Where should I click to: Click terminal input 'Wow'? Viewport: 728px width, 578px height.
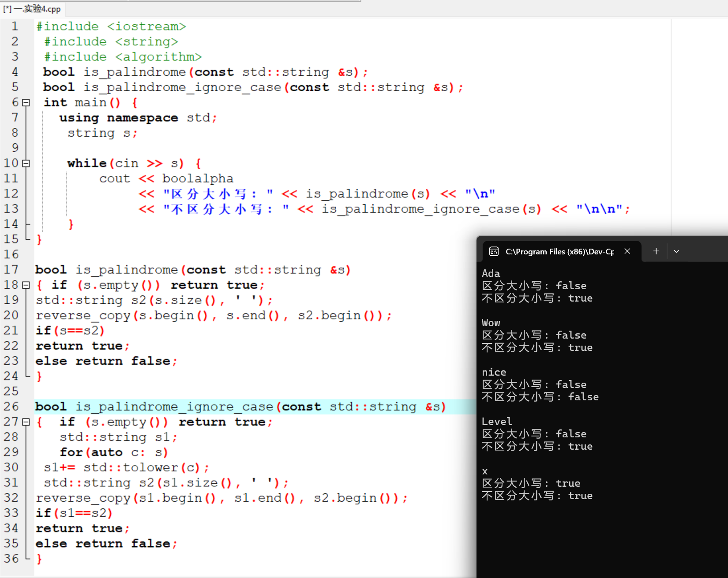[491, 323]
